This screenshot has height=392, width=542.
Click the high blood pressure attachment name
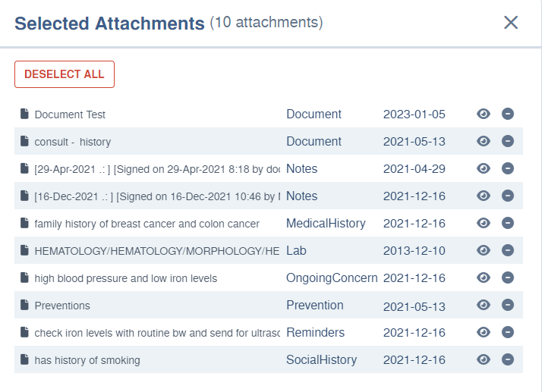(125, 278)
